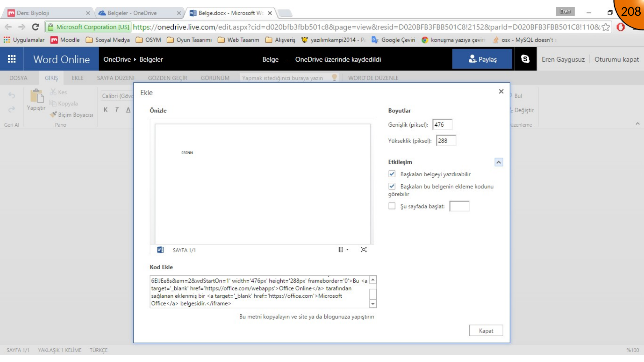Toggle ekleme kodunu görebilir checkbox
The width and height of the screenshot is (644, 362).
click(392, 186)
